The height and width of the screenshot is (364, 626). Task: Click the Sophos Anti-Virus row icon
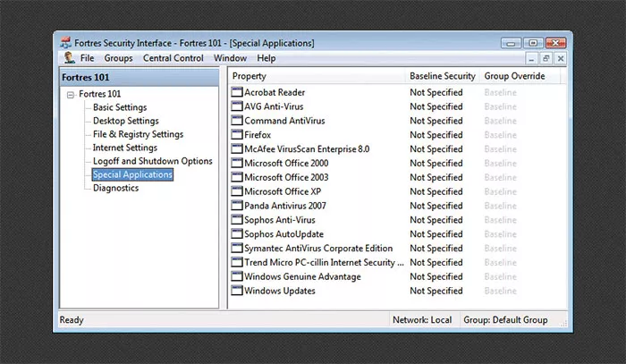(237, 219)
